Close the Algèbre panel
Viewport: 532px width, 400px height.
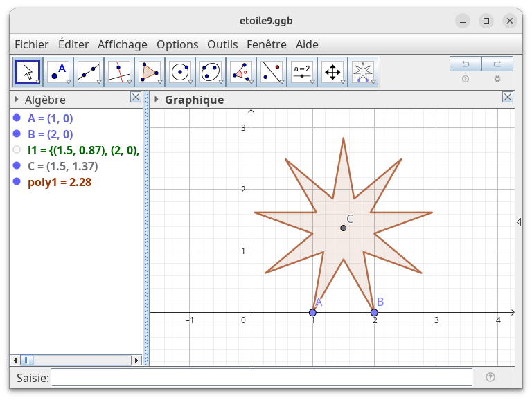[136, 98]
